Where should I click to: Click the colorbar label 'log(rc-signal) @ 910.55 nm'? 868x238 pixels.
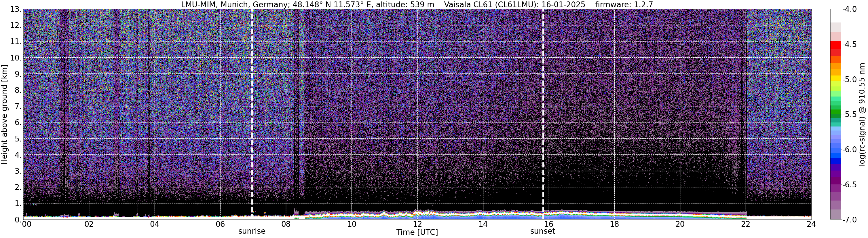[863, 114]
